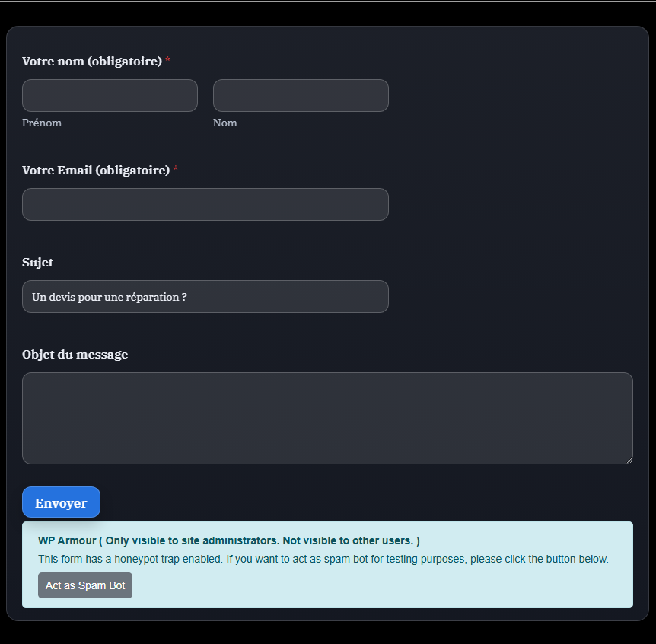The width and height of the screenshot is (656, 644).
Task: Click inside the Objet du message textarea
Action: (x=327, y=418)
